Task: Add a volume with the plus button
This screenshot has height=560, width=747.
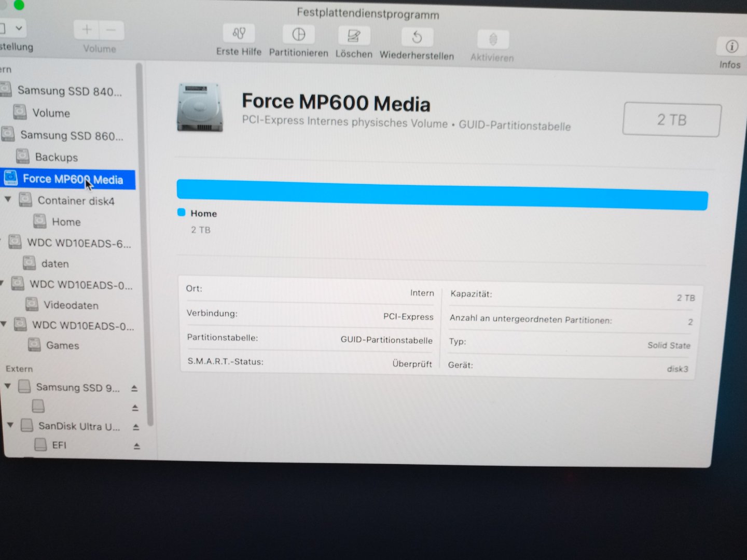Action: tap(87, 30)
